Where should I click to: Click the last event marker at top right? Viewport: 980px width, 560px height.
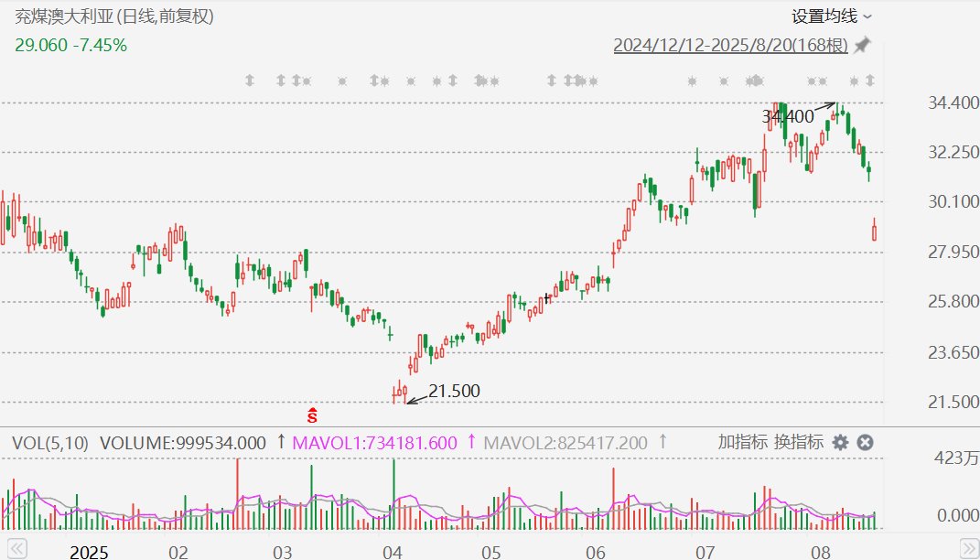[x=869, y=81]
